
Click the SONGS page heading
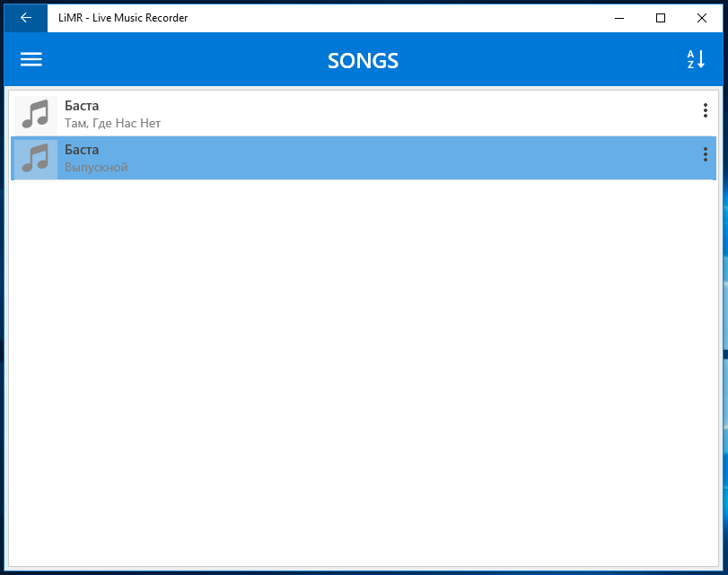[x=363, y=61]
